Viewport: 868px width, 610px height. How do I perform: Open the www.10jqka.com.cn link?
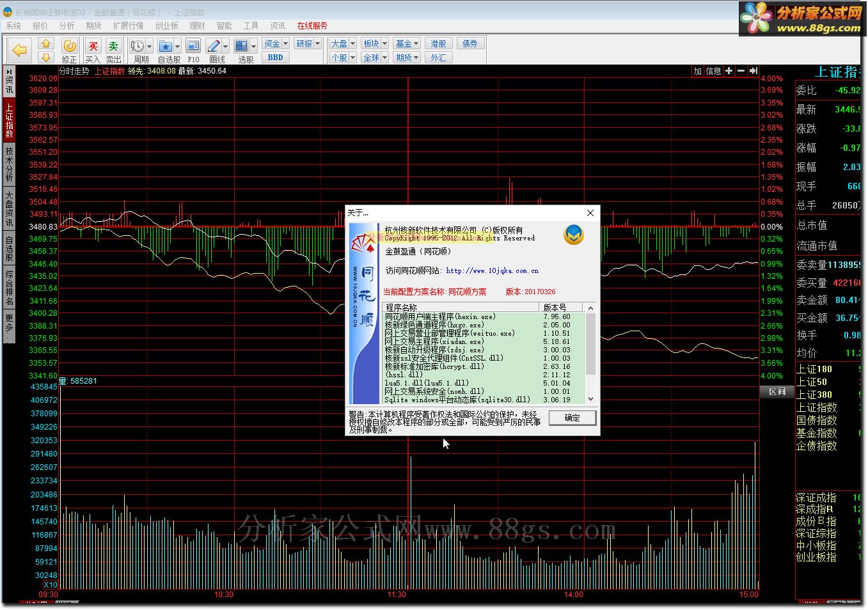(x=493, y=270)
